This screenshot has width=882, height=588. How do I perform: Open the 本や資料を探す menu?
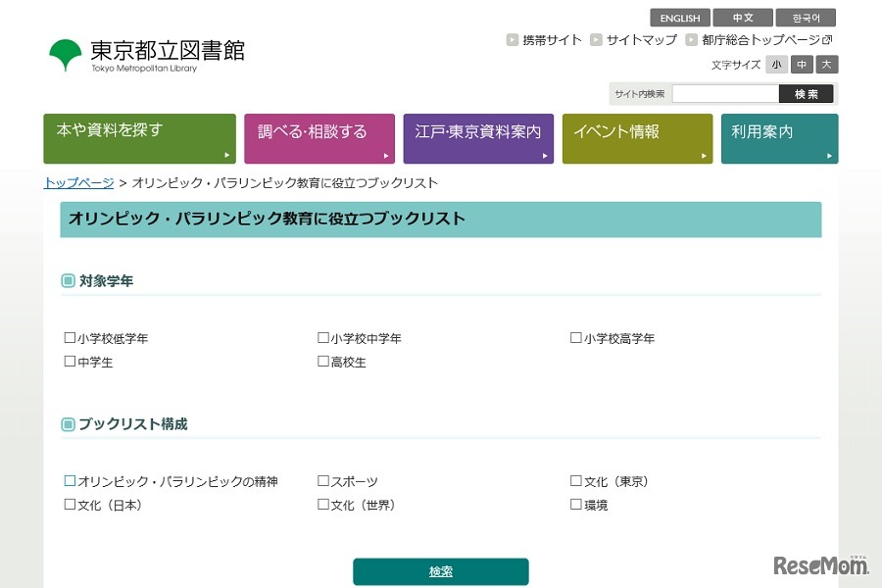(139, 138)
